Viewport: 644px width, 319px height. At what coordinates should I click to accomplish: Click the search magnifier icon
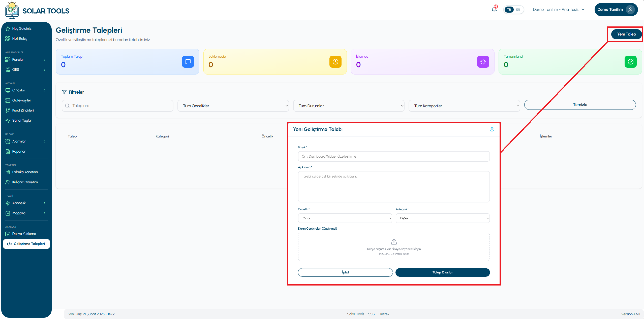click(67, 106)
